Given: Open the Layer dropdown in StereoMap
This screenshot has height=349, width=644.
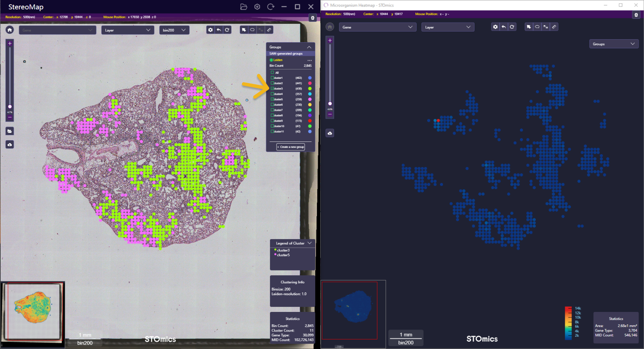Looking at the screenshot, I should [x=127, y=30].
